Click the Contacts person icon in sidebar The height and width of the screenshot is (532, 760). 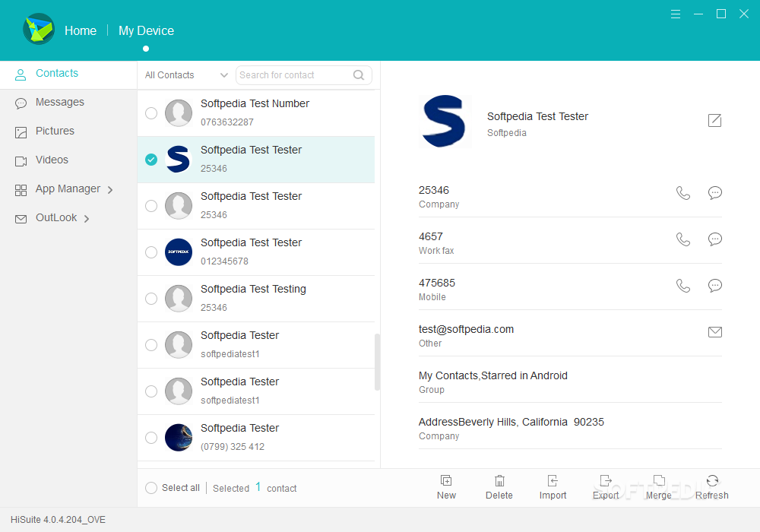point(21,74)
